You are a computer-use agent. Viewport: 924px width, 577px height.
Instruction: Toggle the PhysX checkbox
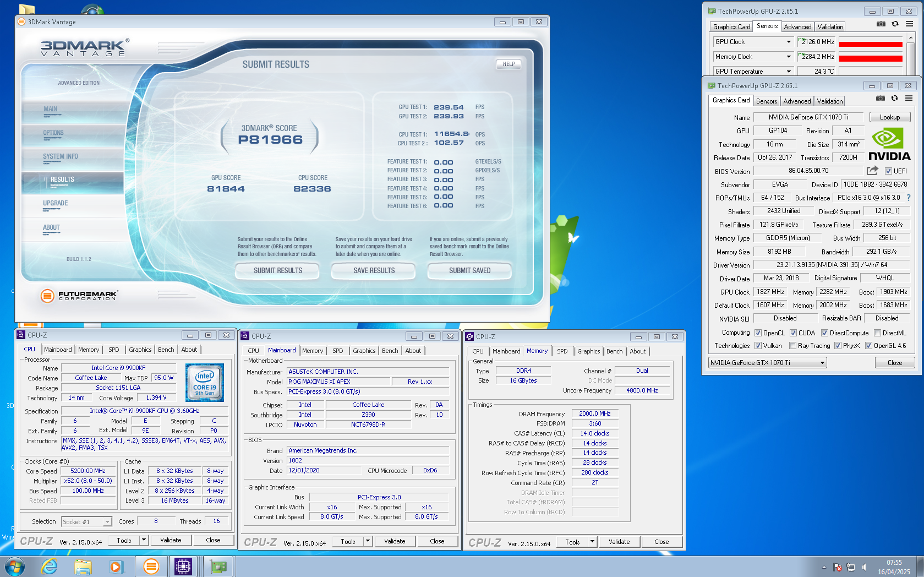(838, 346)
